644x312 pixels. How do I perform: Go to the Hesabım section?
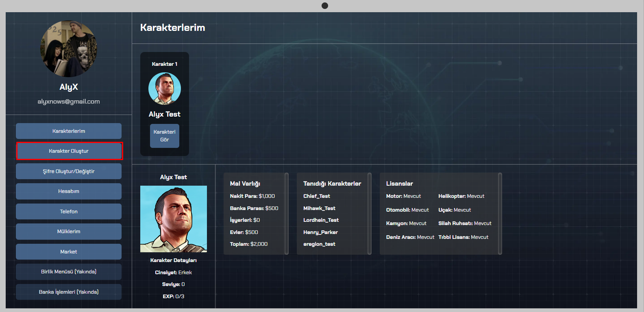tap(69, 191)
